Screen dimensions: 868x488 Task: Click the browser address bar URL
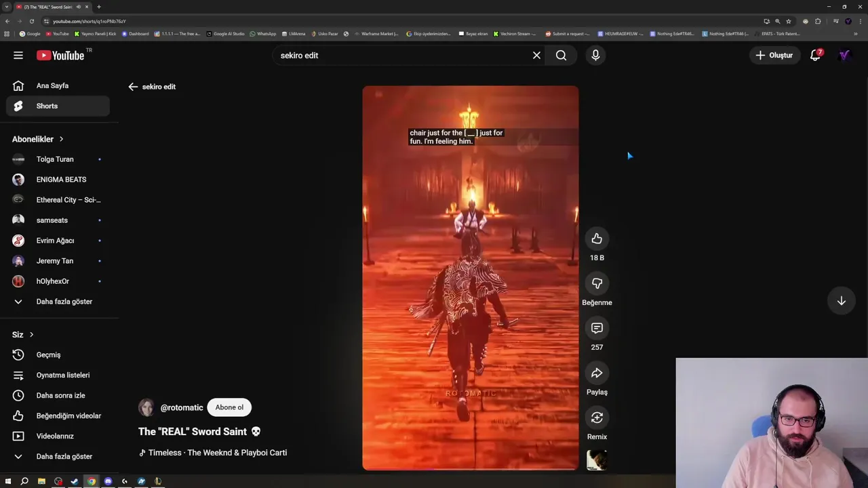point(89,21)
